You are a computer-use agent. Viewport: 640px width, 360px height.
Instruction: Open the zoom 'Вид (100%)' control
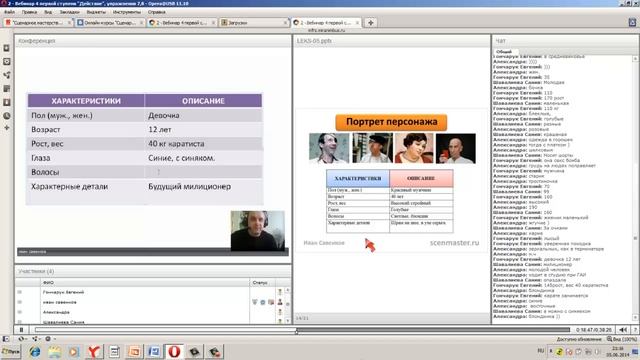[622, 339]
